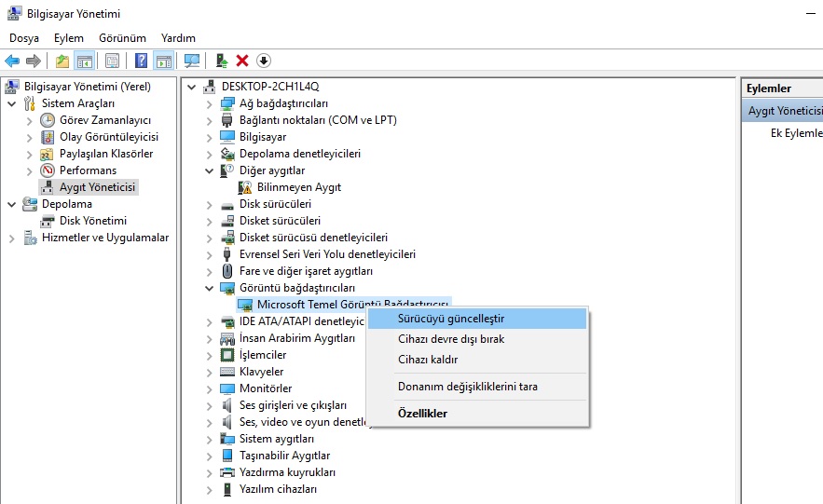Select İnsan Arabirim Aygıtları category
823x504 pixels.
coord(297,338)
